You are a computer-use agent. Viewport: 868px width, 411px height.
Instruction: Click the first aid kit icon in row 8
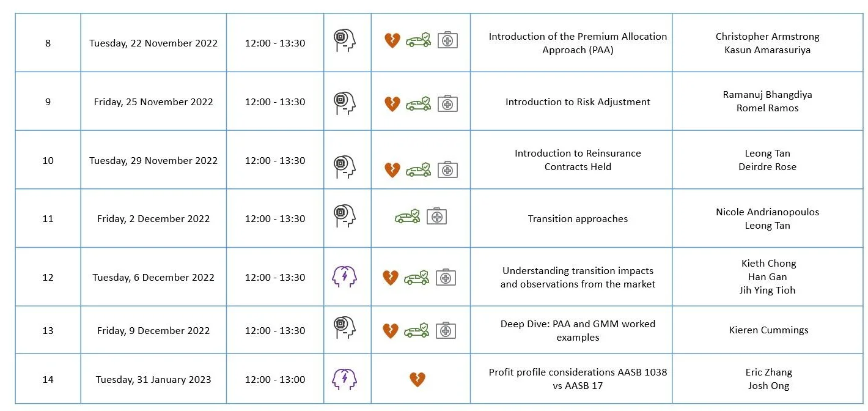[447, 41]
